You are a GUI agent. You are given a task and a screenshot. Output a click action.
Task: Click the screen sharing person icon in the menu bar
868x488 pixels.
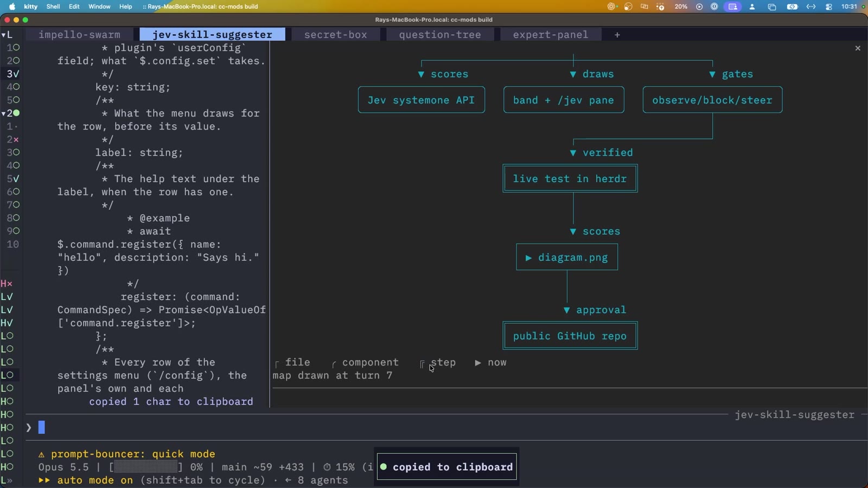tap(732, 7)
